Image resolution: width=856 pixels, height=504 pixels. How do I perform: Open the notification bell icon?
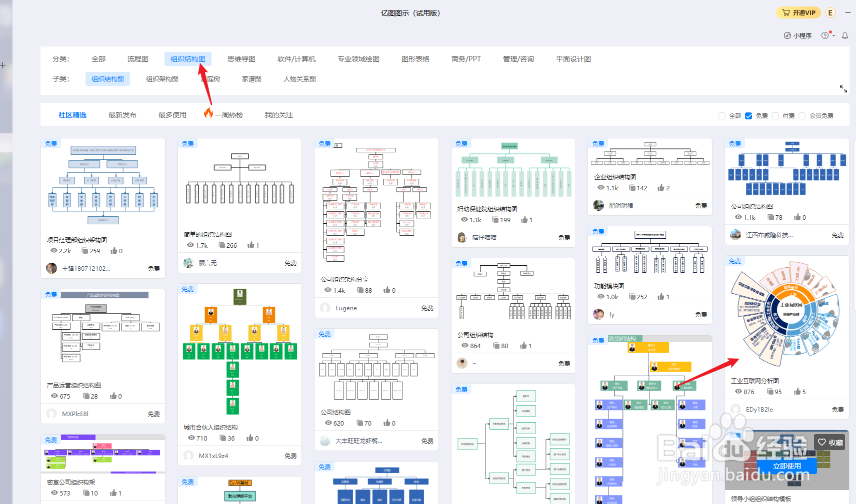(x=845, y=35)
